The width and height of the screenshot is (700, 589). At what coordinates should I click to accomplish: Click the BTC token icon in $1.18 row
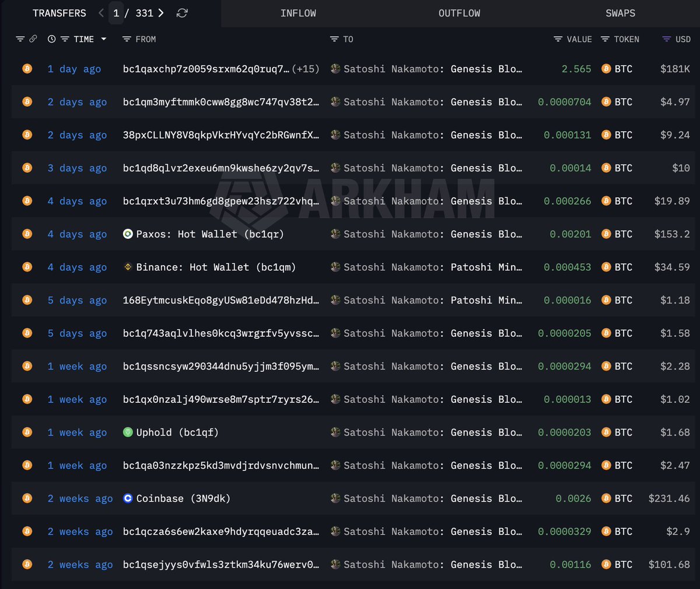pos(606,301)
